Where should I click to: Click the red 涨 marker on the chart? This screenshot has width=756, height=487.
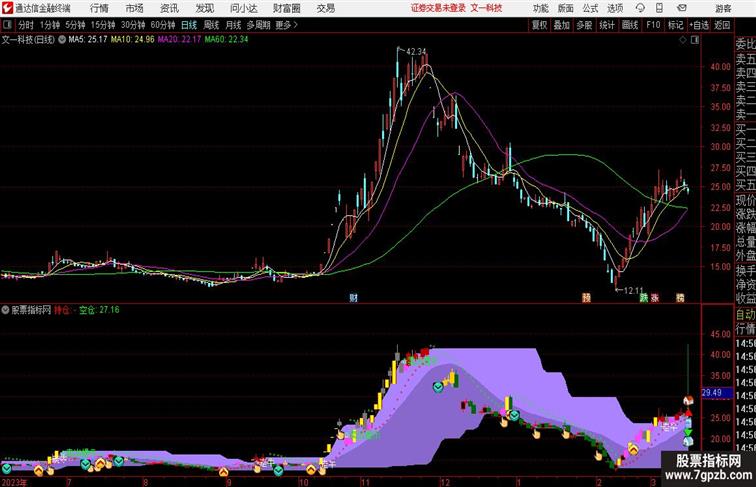655,298
